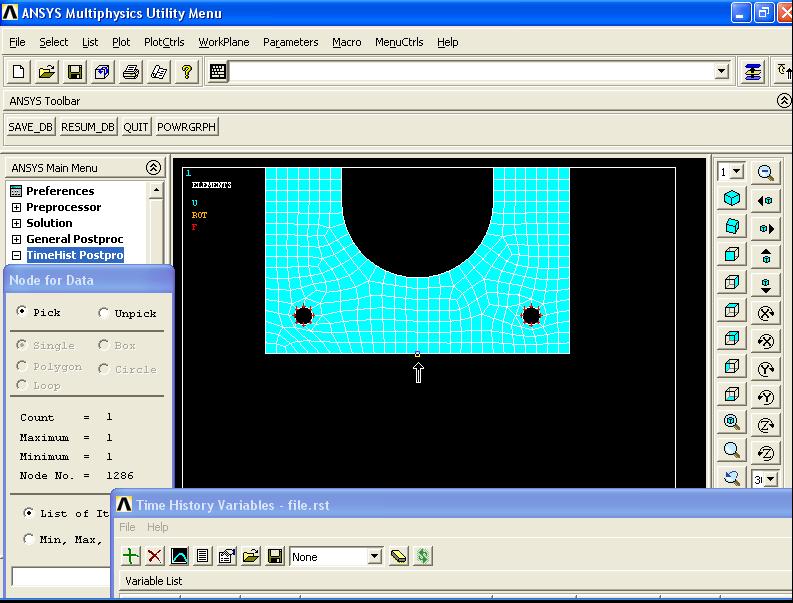Screen dimensions: 793x603
Task: Open the MenuCtrls menu
Action: pos(399,42)
